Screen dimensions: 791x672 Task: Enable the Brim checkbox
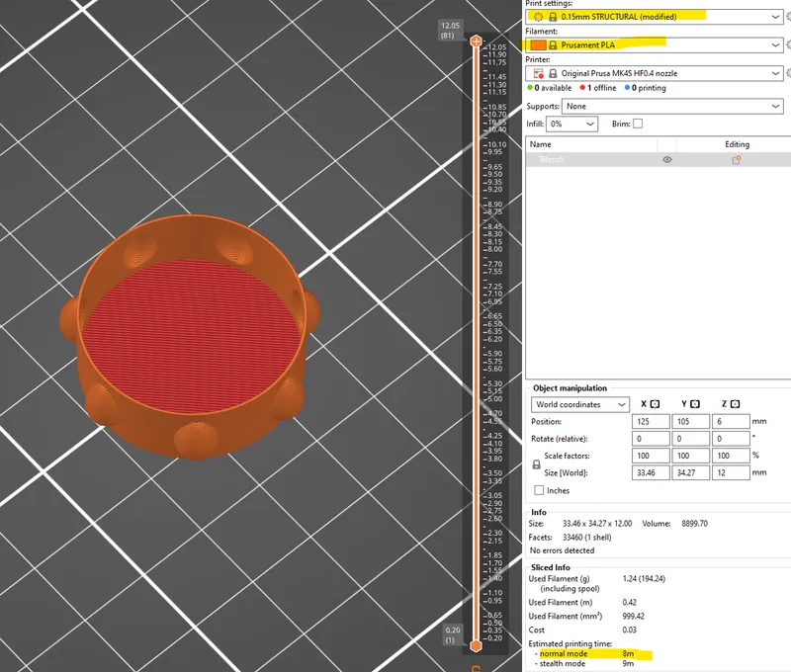pyautogui.click(x=638, y=124)
